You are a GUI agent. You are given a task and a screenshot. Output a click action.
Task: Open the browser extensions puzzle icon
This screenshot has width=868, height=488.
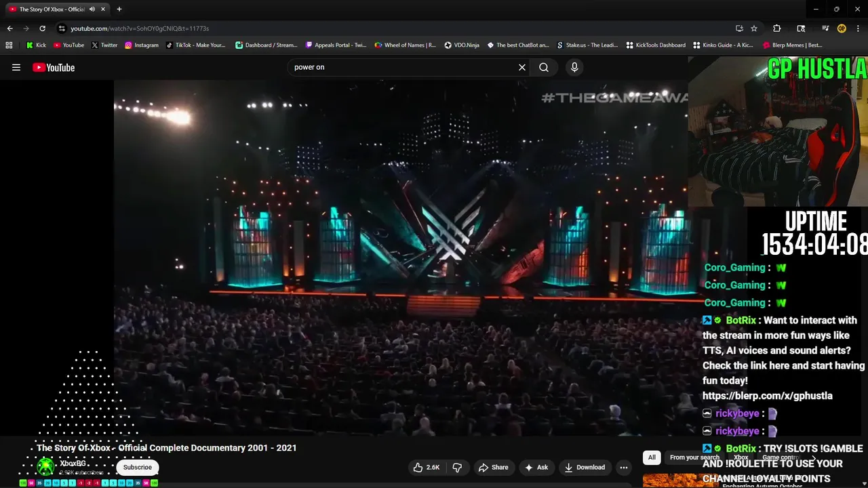click(x=777, y=28)
